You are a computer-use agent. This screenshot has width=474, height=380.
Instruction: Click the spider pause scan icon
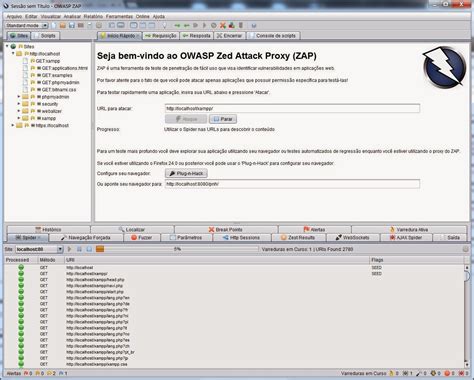(79, 249)
